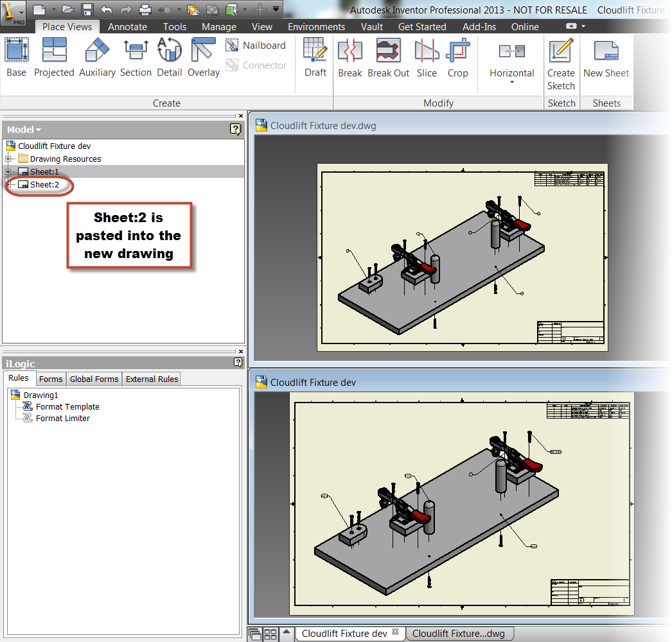
Task: Expand the Sheet:2 node
Action: pos(8,185)
